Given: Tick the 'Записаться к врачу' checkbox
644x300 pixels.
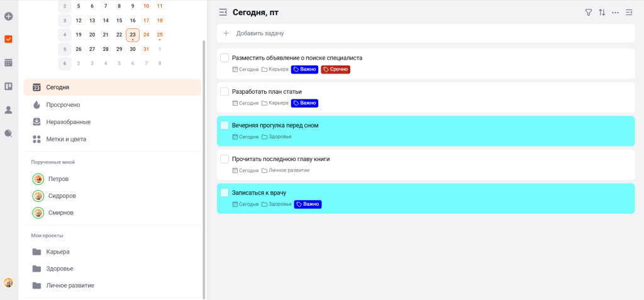Looking at the screenshot, I should click(225, 192).
